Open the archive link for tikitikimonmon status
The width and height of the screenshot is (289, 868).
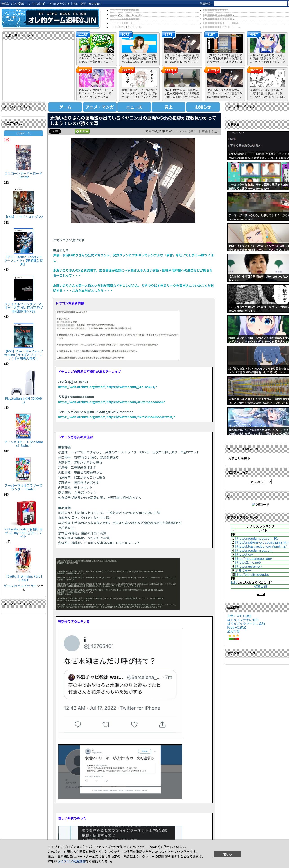116,417
